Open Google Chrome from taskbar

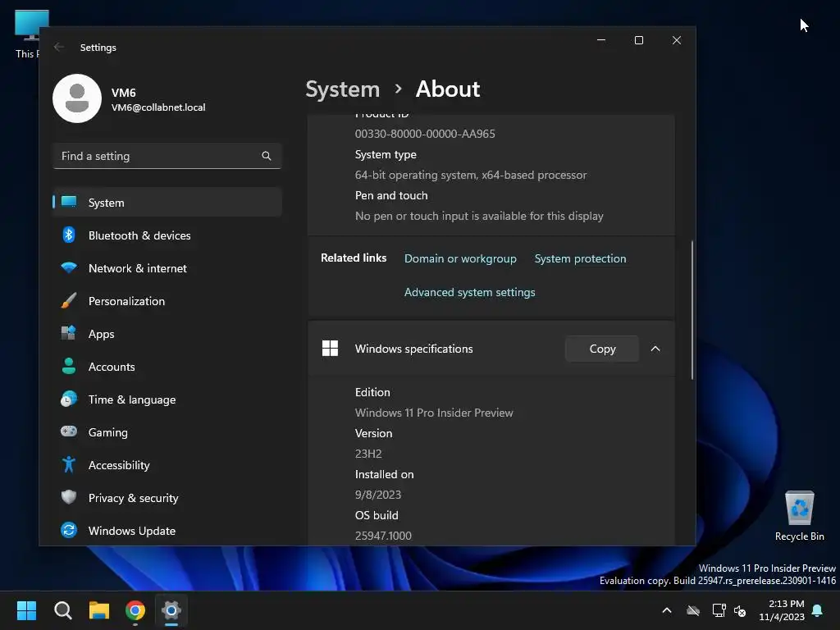(135, 610)
